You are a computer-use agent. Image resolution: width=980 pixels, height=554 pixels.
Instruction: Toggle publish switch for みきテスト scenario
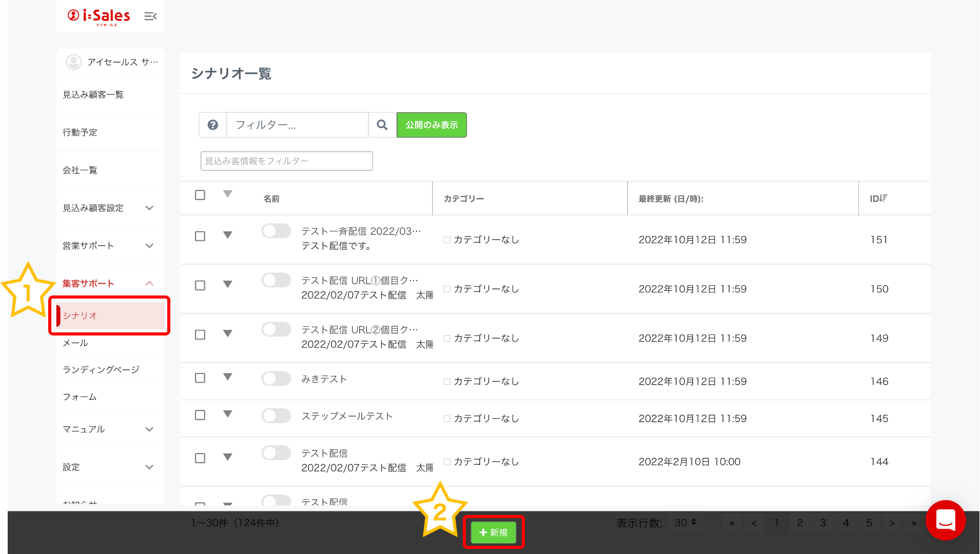[276, 379]
